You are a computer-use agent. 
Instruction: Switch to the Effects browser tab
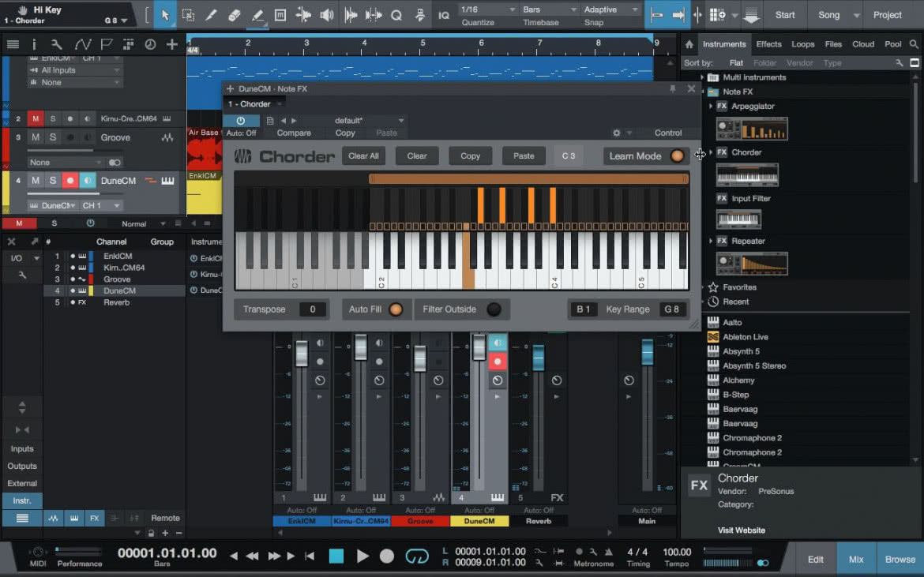pyautogui.click(x=768, y=44)
